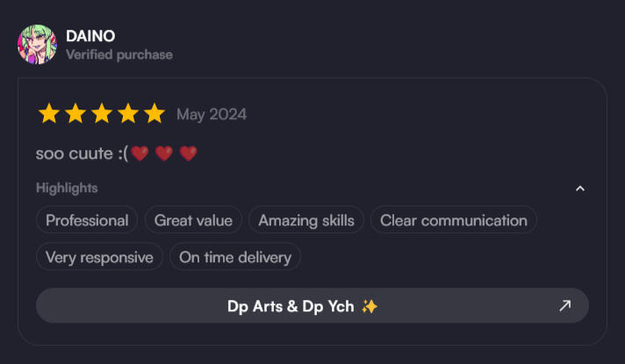625x364 pixels.
Task: Select the Great value tag
Action: 193,220
